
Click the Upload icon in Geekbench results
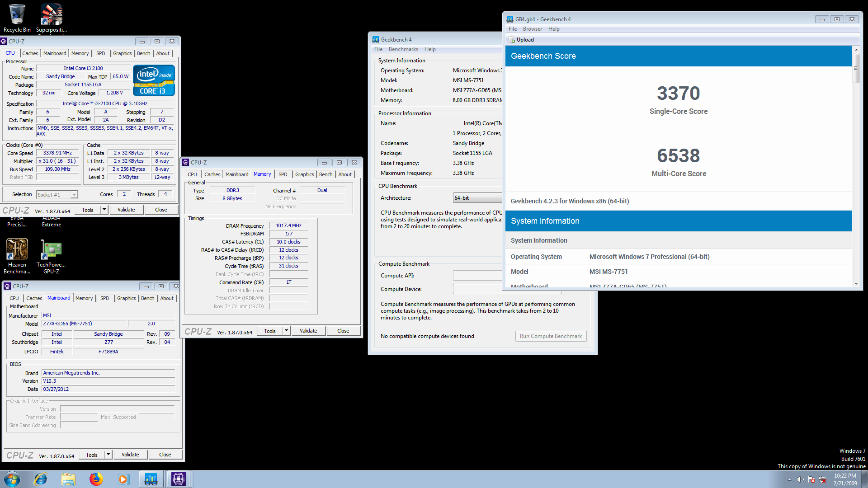coord(512,40)
